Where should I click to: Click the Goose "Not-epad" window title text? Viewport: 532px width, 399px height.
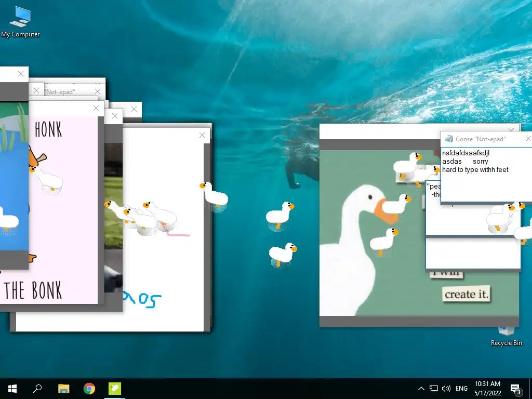click(x=481, y=139)
